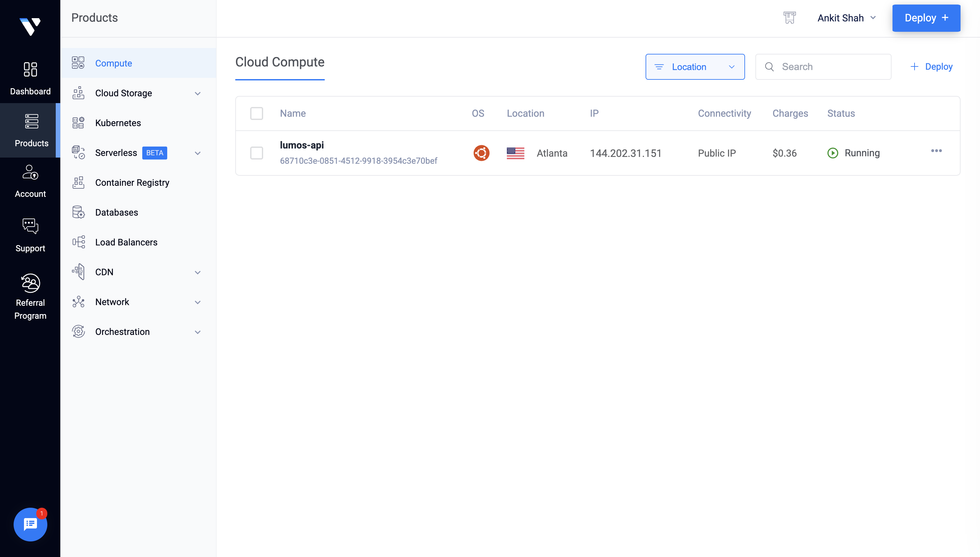The image size is (980, 557).
Task: Open the three-dot menu for lumos-api
Action: [x=936, y=151]
